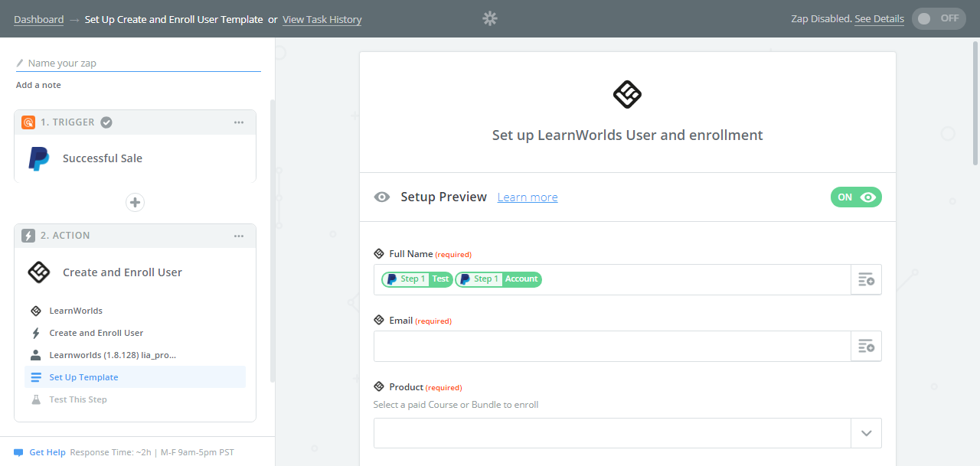Screen dimensions: 980x466
Task: Click the Set up LearnWorlds User and enrollment heading
Action: pos(627,135)
